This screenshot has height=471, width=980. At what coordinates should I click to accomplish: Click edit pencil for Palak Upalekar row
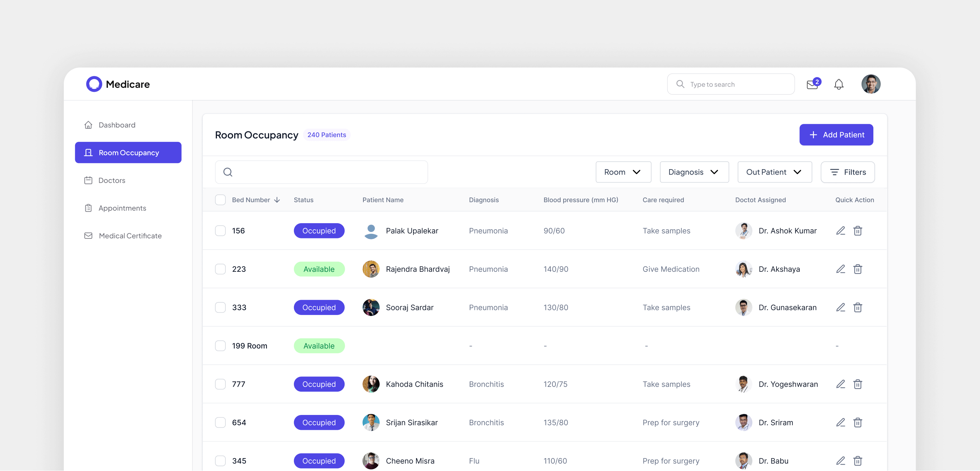pyautogui.click(x=840, y=231)
